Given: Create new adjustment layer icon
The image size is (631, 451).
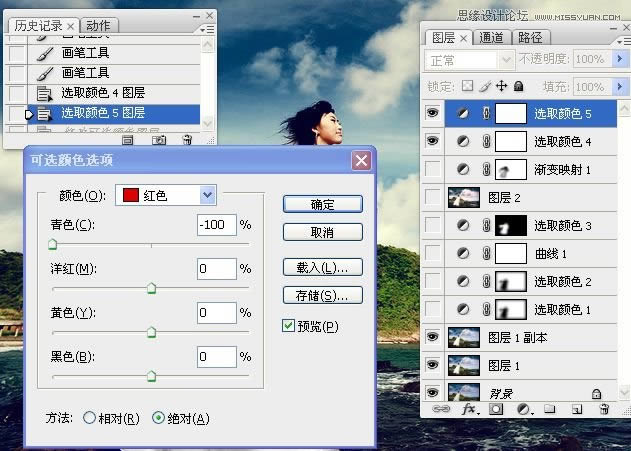Looking at the screenshot, I should click(x=523, y=410).
